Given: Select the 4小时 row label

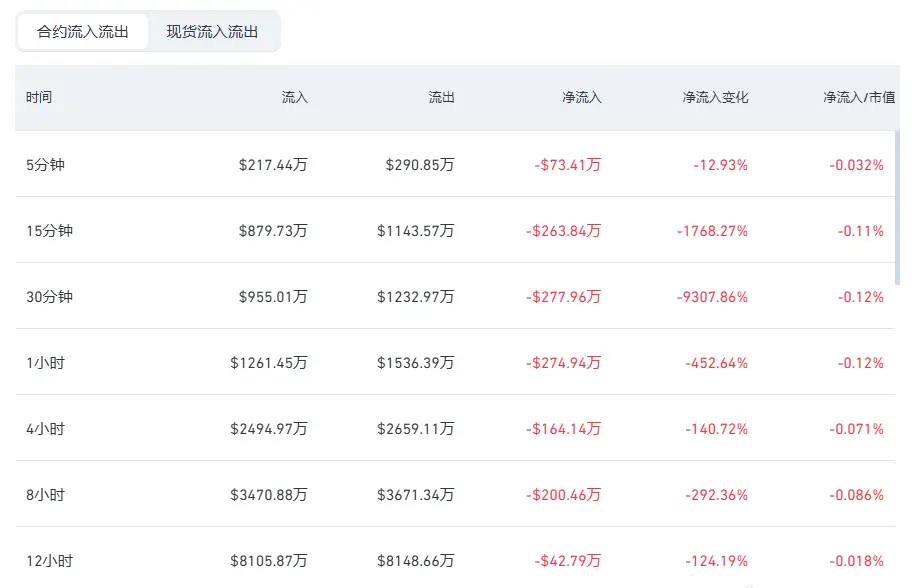Looking at the screenshot, I should [46, 429].
